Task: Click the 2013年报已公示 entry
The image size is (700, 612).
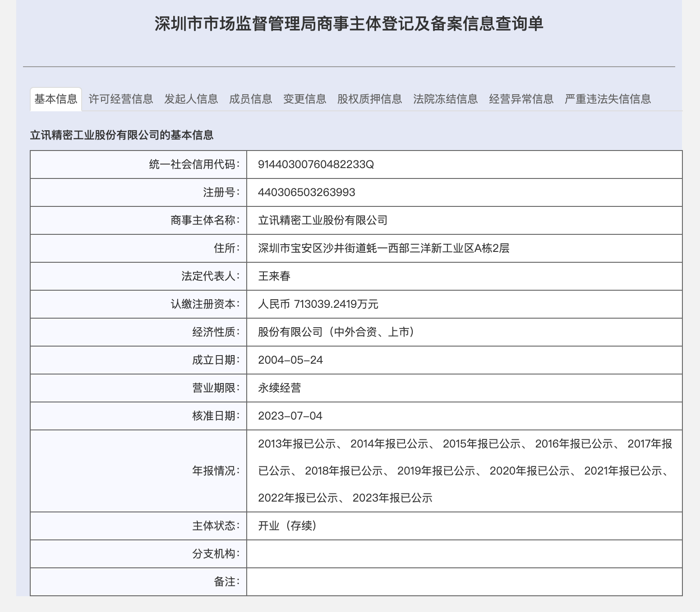Action: click(297, 444)
